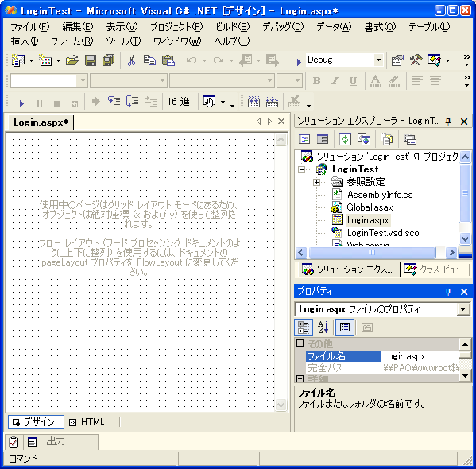476x469 pixels.
Task: Click the Class View toolbar icon
Action: tap(435, 60)
